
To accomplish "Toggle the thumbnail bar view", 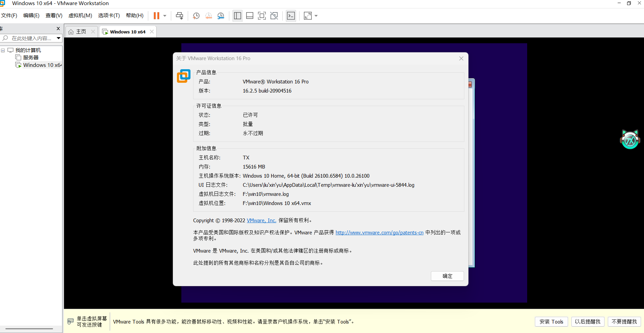I will click(x=250, y=16).
